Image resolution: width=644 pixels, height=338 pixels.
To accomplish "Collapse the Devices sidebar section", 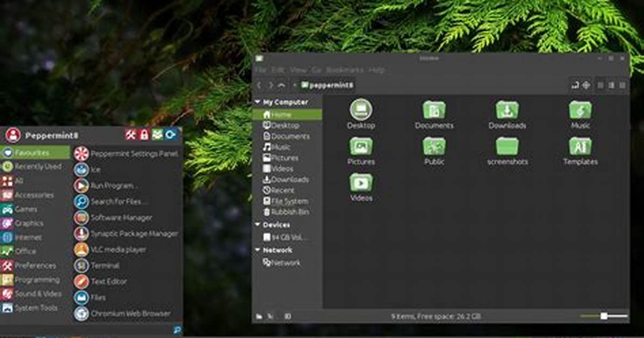I will coord(257,224).
